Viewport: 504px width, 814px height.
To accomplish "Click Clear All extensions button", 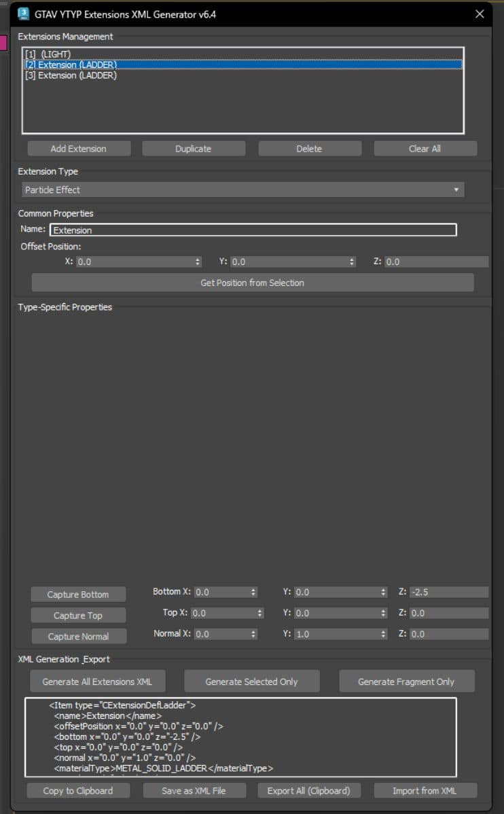I will [425, 149].
